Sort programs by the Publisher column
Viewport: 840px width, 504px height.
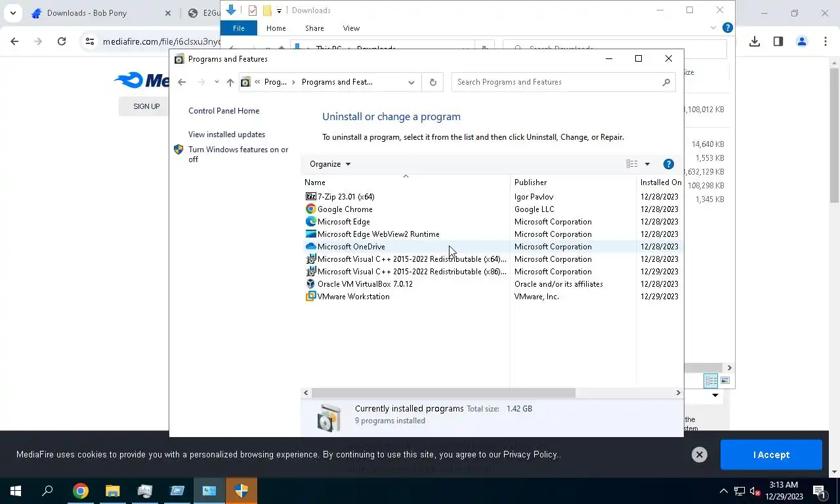pos(573,182)
